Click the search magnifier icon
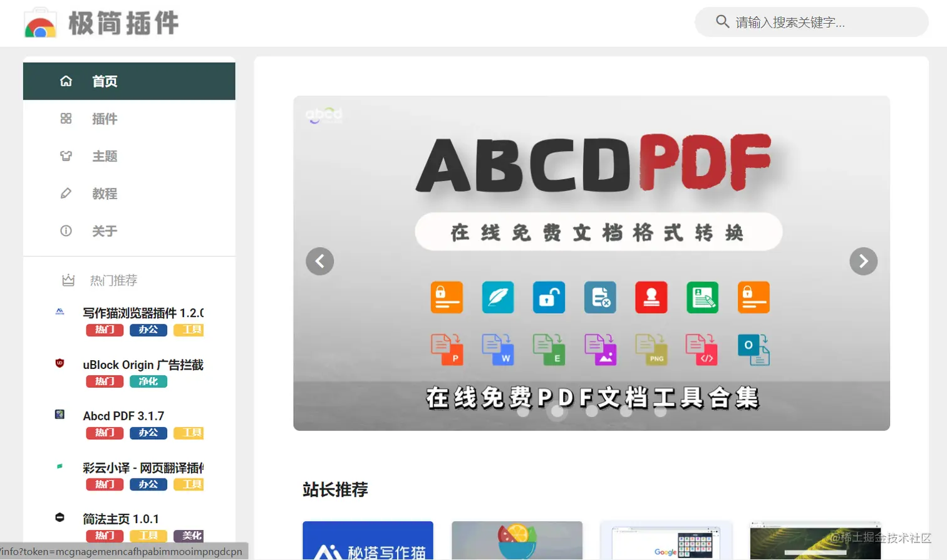 [722, 22]
